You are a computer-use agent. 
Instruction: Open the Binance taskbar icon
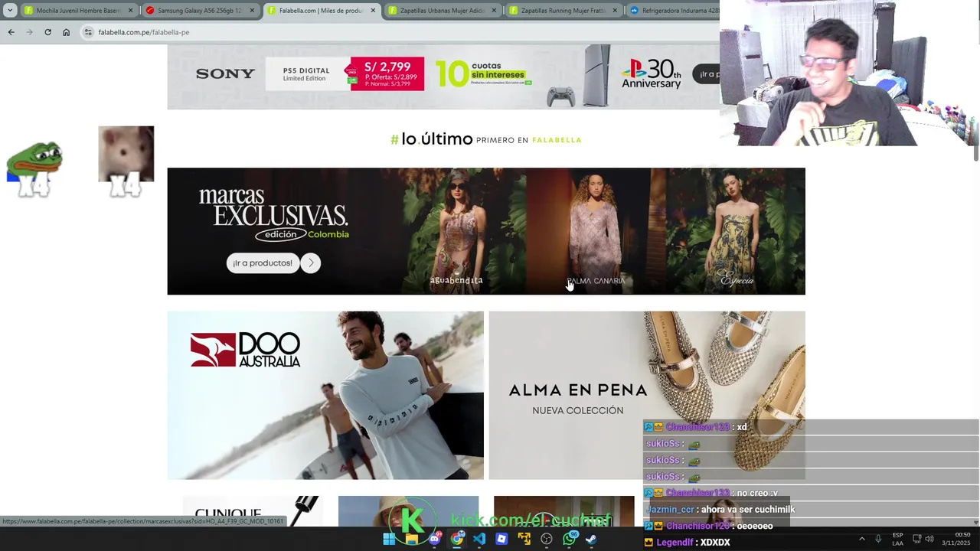coord(524,539)
